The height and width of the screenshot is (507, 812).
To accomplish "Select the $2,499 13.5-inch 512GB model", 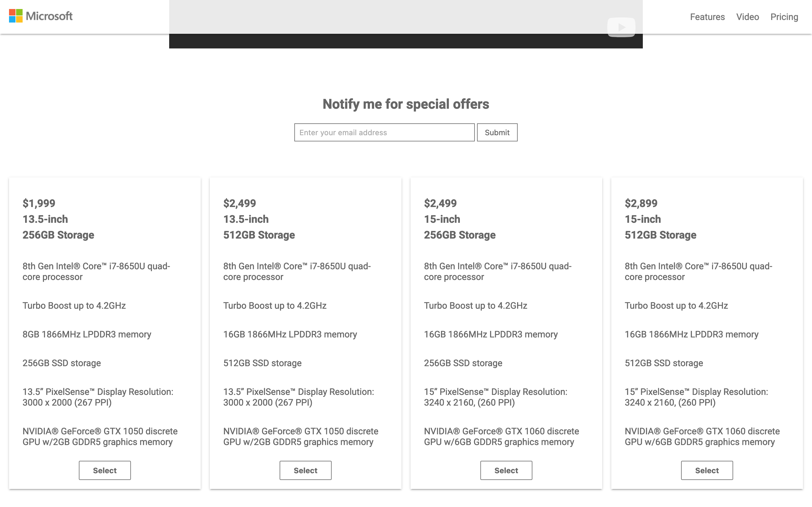I will pyautogui.click(x=305, y=470).
